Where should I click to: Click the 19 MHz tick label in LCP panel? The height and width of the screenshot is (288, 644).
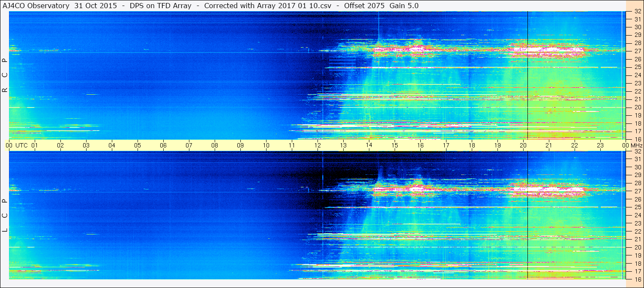point(637,255)
